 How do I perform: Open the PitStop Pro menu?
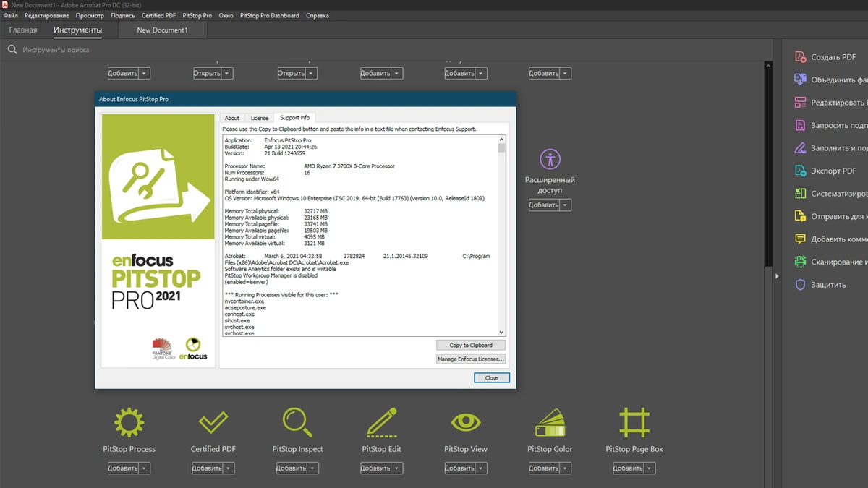tap(197, 15)
